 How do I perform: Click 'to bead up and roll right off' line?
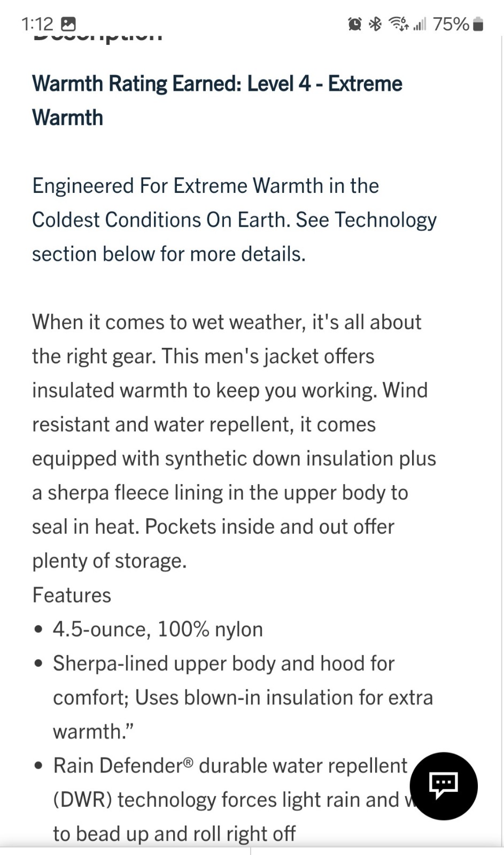pyautogui.click(x=174, y=834)
